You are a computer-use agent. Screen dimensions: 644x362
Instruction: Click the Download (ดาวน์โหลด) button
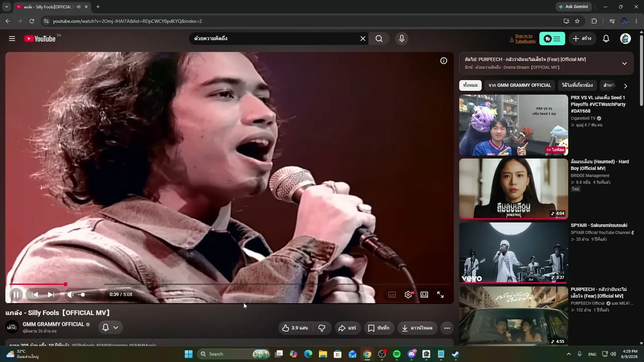pos(417,328)
